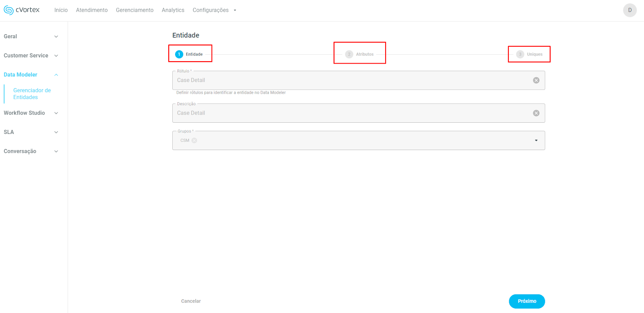
Task: Click step 3 Uniques circle icon
Action: (520, 54)
